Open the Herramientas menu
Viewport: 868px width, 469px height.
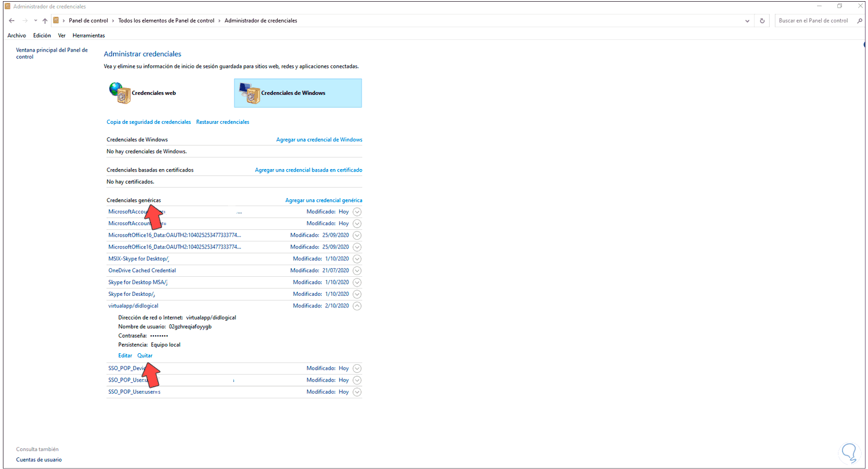point(89,35)
